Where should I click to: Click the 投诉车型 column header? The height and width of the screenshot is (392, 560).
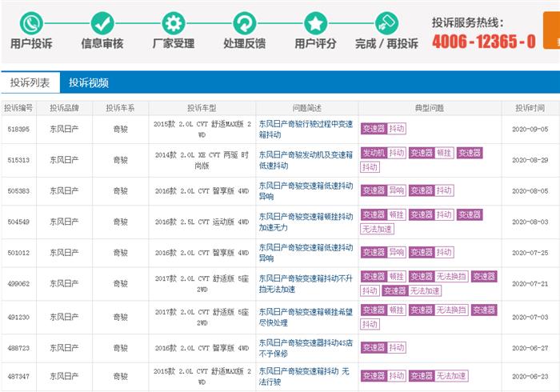tap(202, 108)
